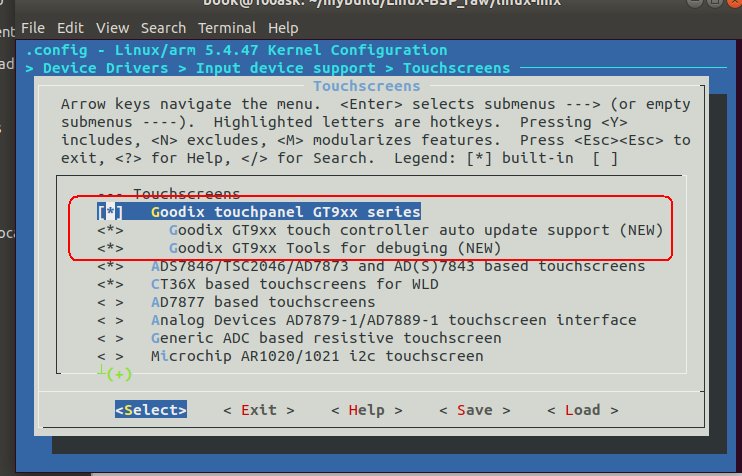Select 'Goodix GT9xx Tools for debuging (NEW)' label

(x=335, y=248)
